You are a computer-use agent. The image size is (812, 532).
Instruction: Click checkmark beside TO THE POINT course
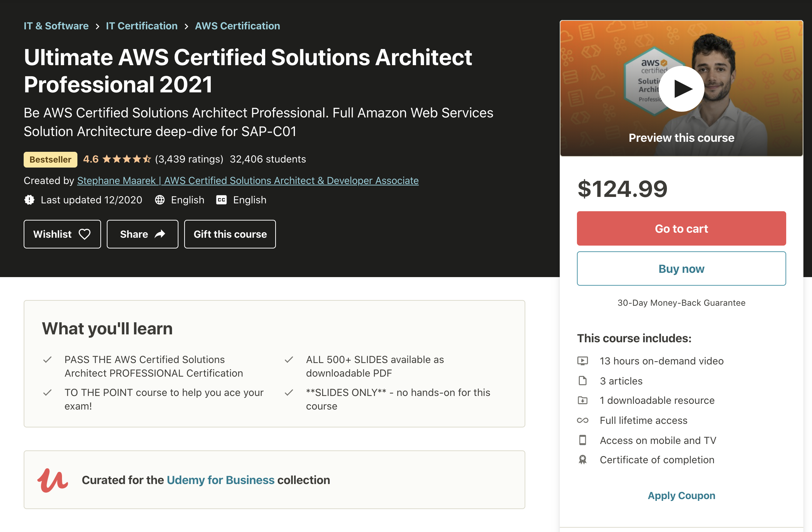(x=47, y=392)
